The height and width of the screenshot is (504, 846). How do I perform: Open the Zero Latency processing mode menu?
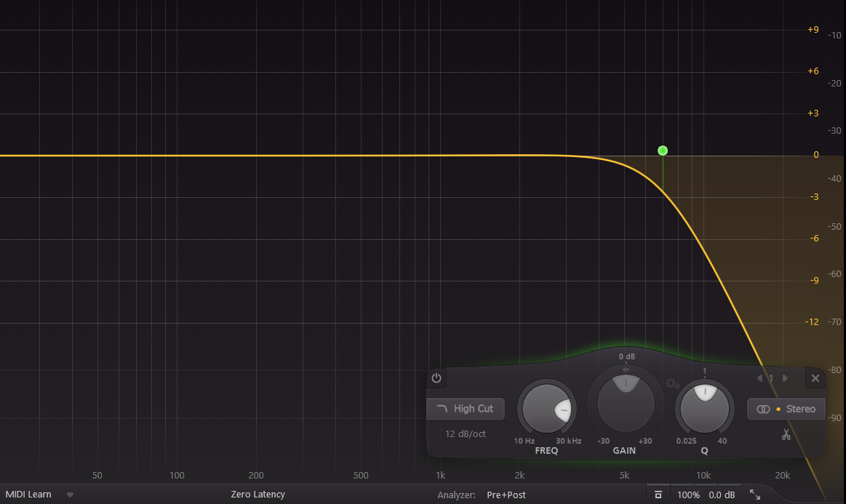click(258, 495)
